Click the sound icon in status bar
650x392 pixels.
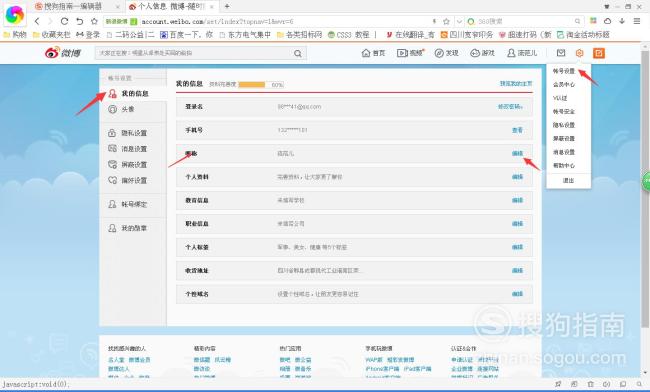606,384
